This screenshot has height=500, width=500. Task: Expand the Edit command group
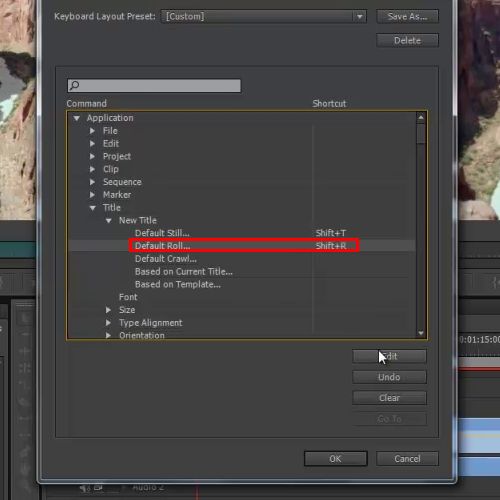(92, 144)
